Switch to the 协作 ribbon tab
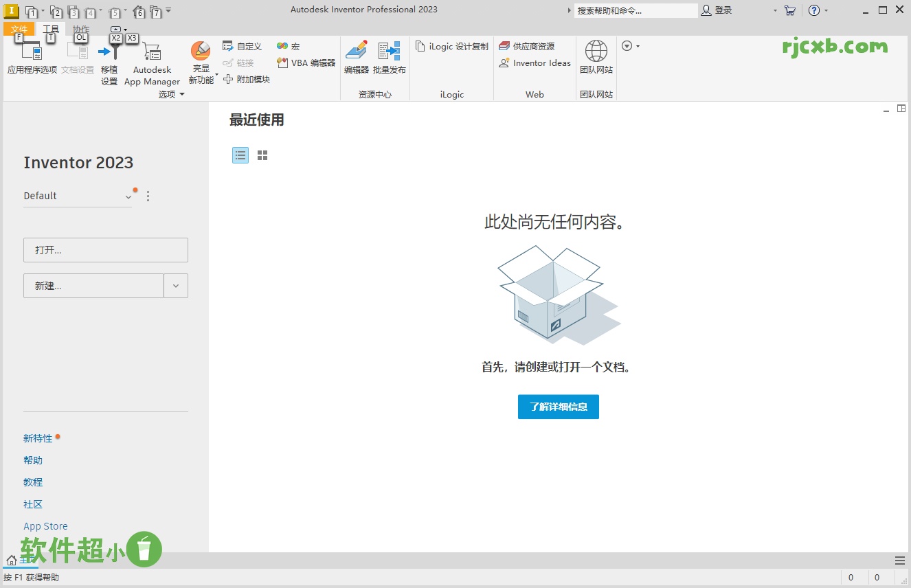The height and width of the screenshot is (588, 911). coord(81,30)
